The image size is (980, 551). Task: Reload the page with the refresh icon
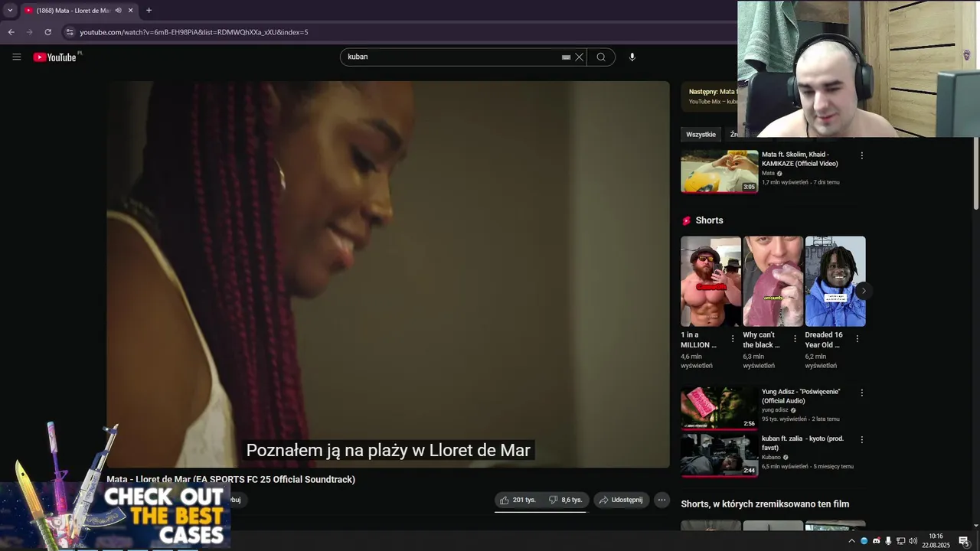[47, 32]
